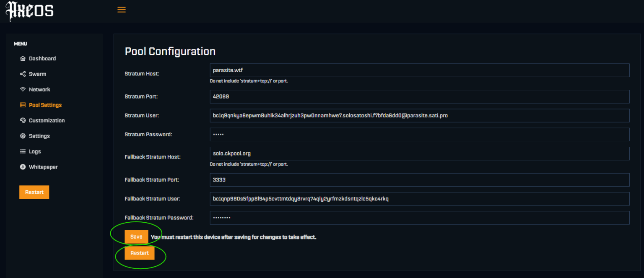The height and width of the screenshot is (278, 644).
Task: Toggle the orange hamburger menu icon
Action: click(x=122, y=10)
